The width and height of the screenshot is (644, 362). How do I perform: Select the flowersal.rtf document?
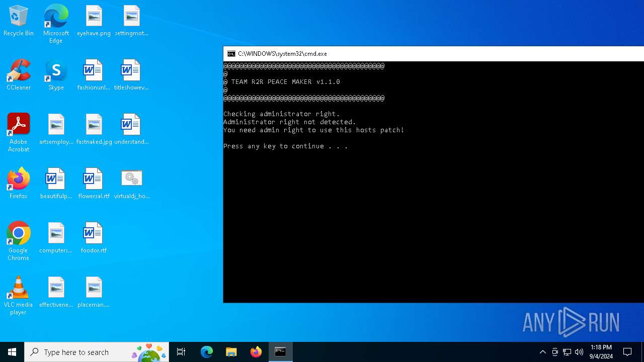point(94,184)
